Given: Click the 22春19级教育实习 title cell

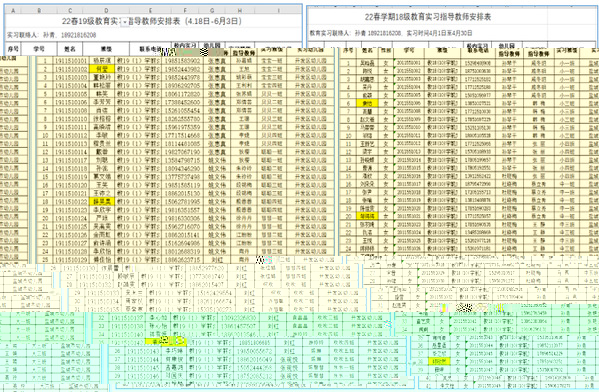Looking at the screenshot, I should tap(153, 21).
